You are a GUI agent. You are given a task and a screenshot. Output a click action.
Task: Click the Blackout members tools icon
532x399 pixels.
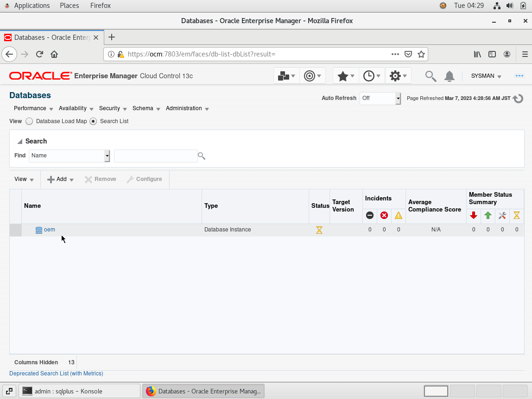point(502,215)
